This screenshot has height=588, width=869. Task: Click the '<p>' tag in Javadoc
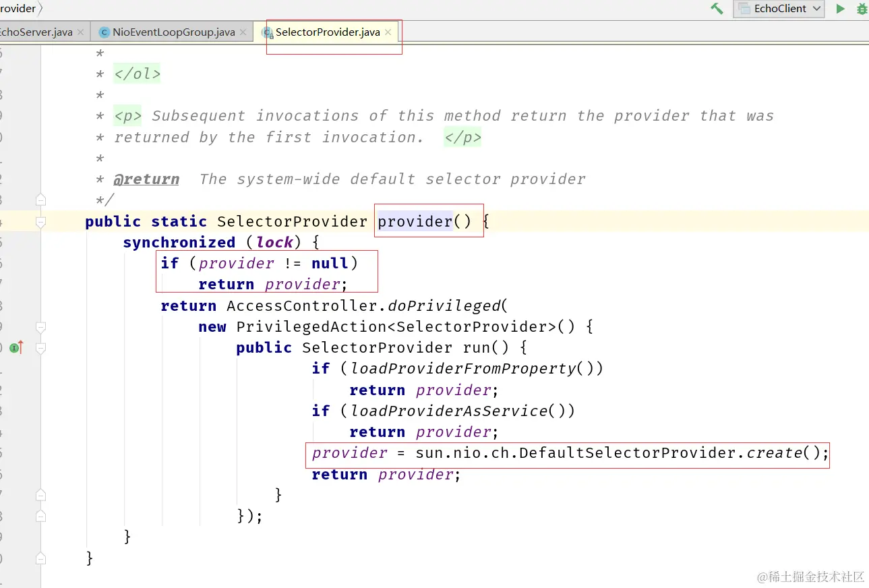[x=127, y=116]
